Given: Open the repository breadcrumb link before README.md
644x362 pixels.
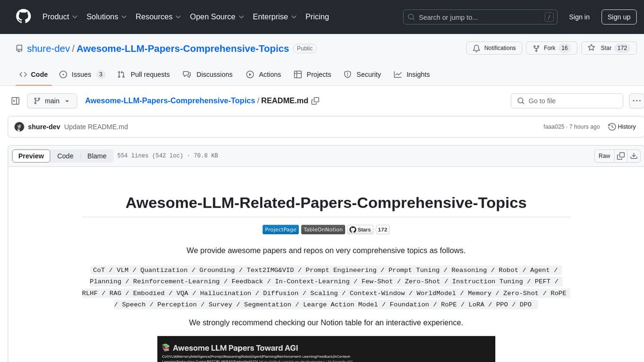Looking at the screenshot, I should click(170, 100).
